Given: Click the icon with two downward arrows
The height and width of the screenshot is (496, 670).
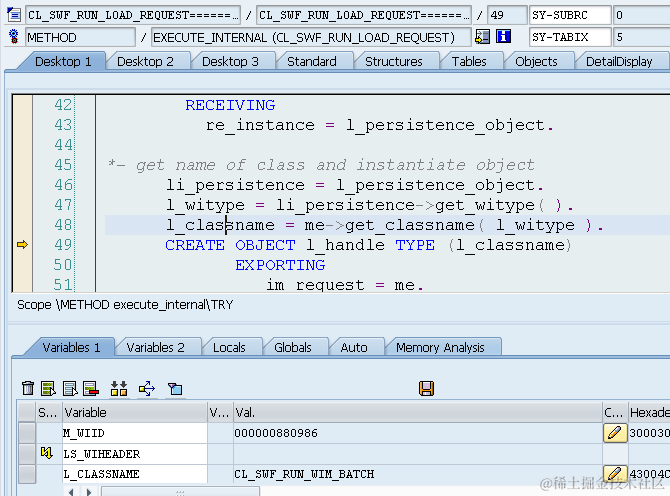Looking at the screenshot, I should (x=119, y=388).
